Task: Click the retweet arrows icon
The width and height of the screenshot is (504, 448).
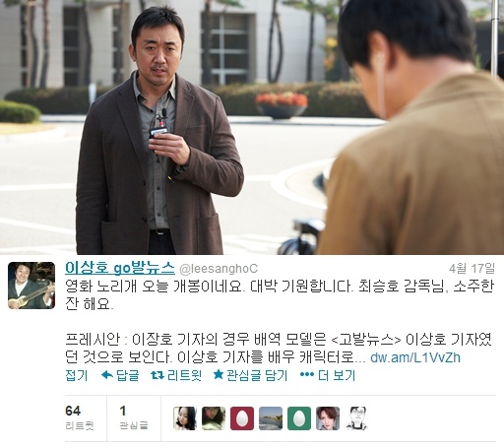Action: coord(157,375)
